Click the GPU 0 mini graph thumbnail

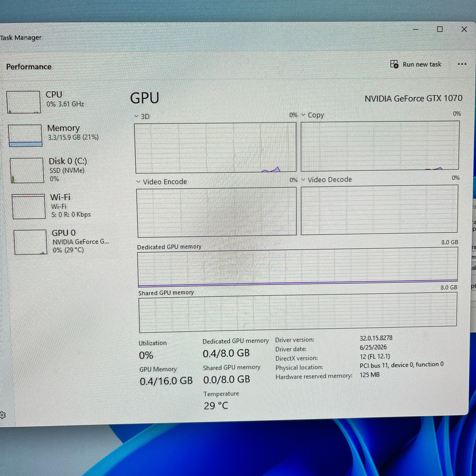[30, 242]
